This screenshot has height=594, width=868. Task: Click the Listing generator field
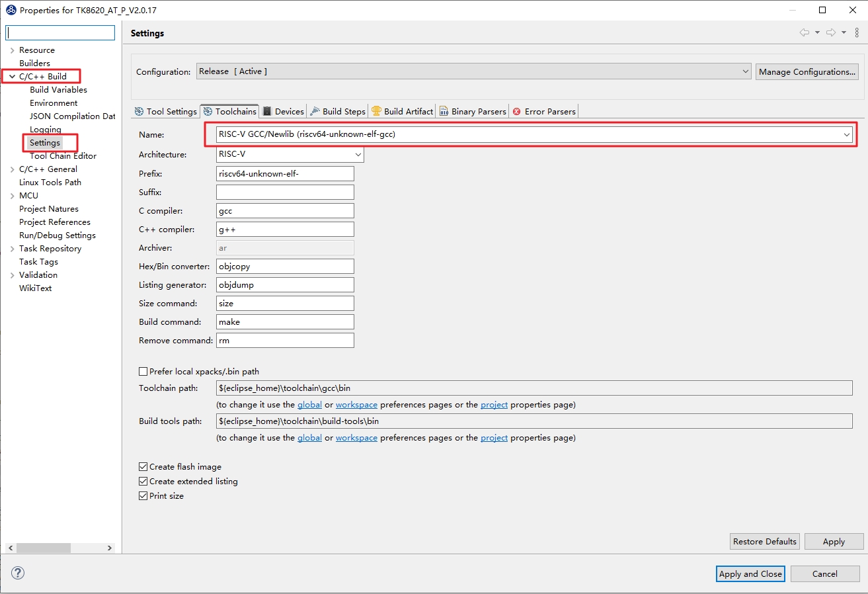click(x=285, y=284)
